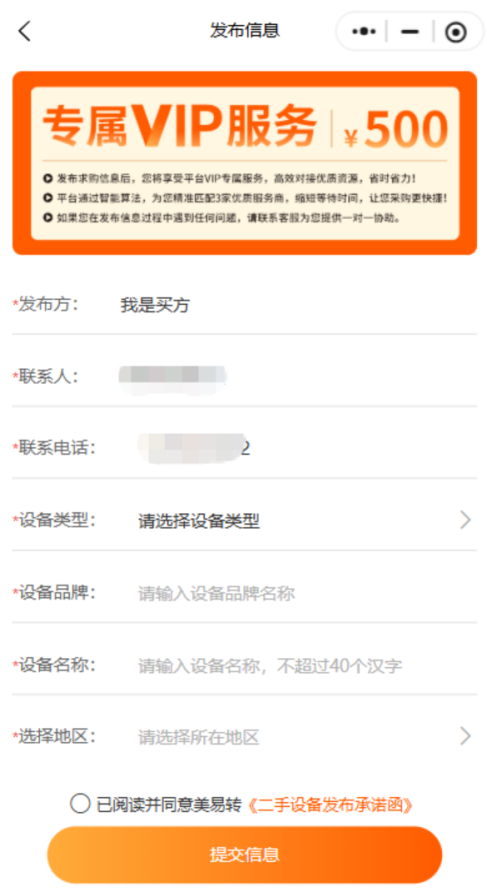The width and height of the screenshot is (487, 892).
Task: Select the 我是买方 publisher value
Action: pos(155,305)
